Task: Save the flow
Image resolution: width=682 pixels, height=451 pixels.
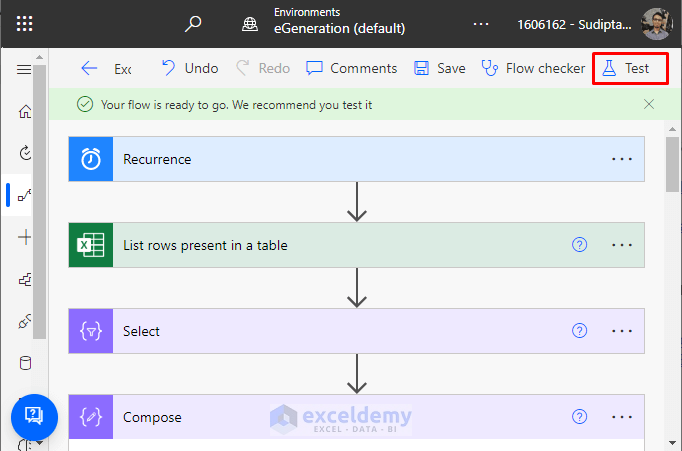Action: (439, 68)
